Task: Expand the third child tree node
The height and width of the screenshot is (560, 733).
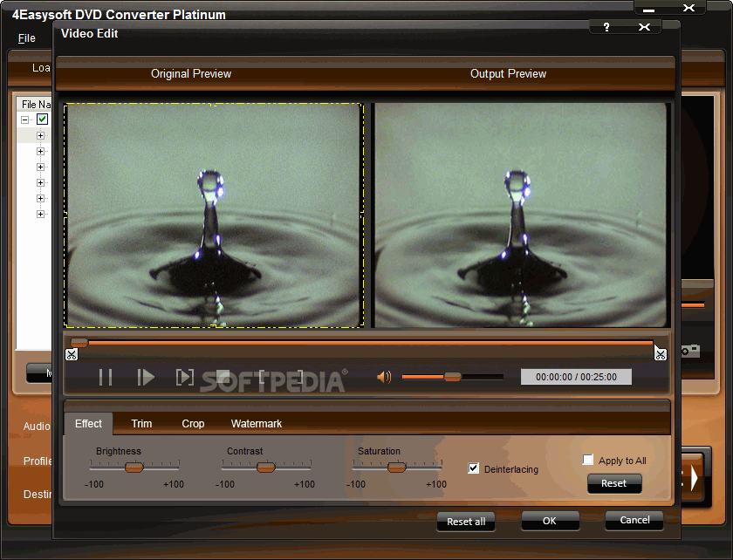Action: (40, 167)
